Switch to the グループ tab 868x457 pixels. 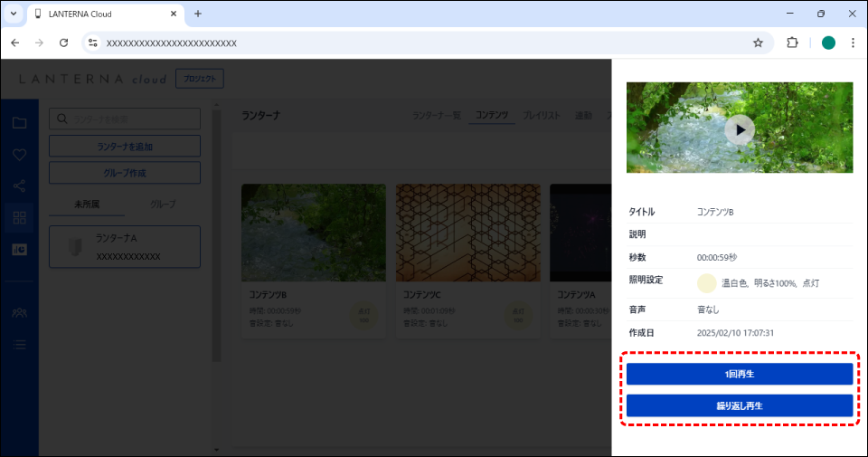click(x=162, y=205)
